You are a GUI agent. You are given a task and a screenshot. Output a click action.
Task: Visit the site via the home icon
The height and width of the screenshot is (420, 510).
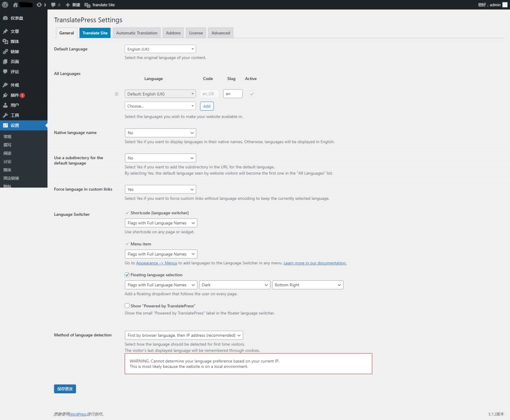(x=15, y=5)
